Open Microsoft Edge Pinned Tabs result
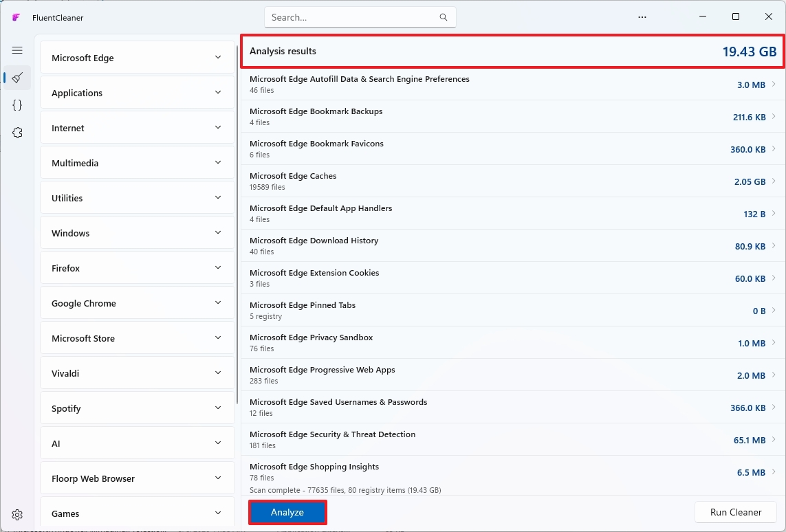The image size is (786, 532). (512, 310)
